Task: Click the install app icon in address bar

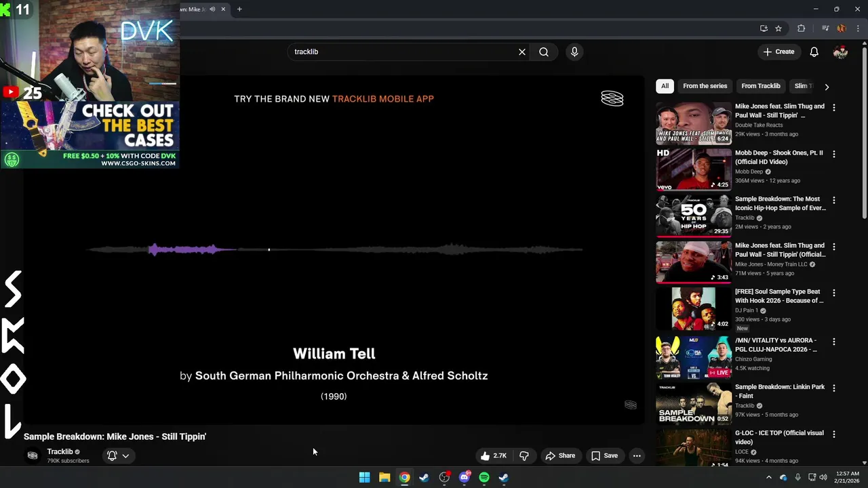Action: 764,28
